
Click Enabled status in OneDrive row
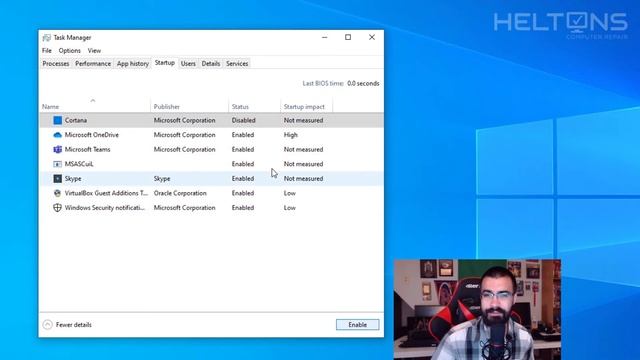(x=243, y=135)
